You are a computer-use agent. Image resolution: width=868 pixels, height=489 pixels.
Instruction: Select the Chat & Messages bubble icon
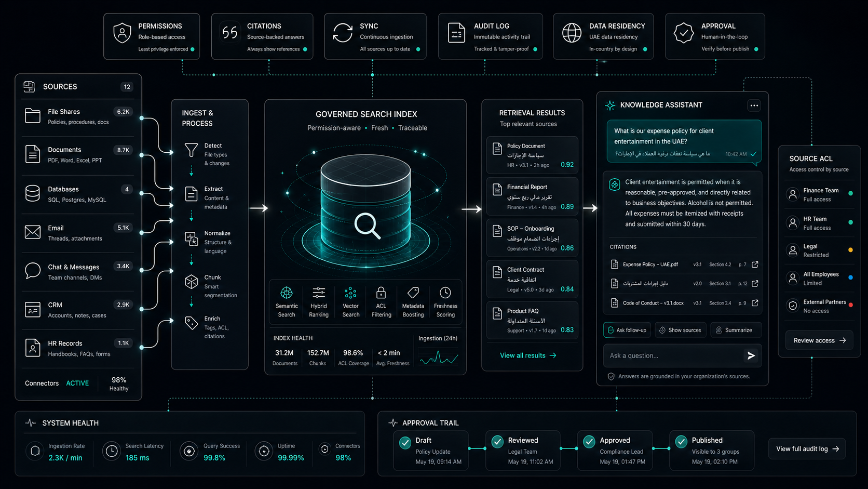[33, 271]
